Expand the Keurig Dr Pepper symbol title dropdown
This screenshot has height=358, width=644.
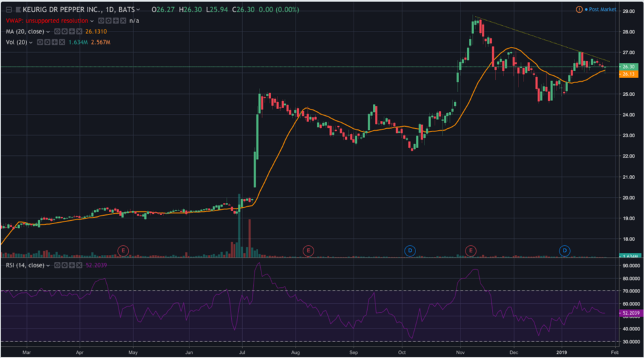click(x=138, y=10)
